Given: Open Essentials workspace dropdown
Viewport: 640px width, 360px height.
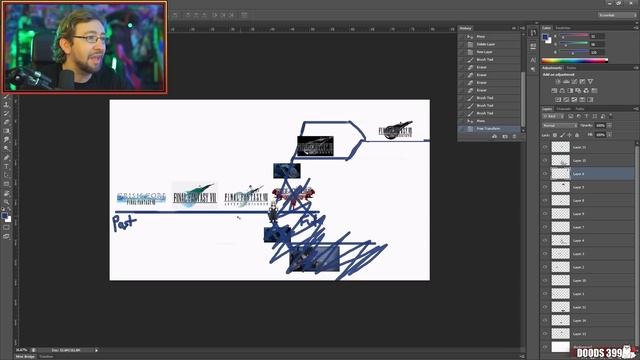Looking at the screenshot, I should coord(617,15).
